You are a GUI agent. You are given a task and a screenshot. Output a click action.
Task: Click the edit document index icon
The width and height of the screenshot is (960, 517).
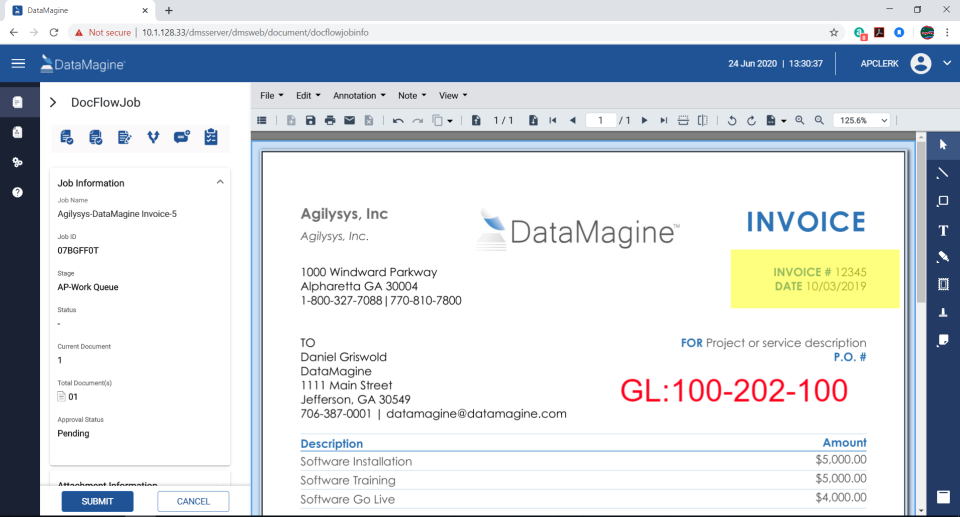(x=124, y=137)
